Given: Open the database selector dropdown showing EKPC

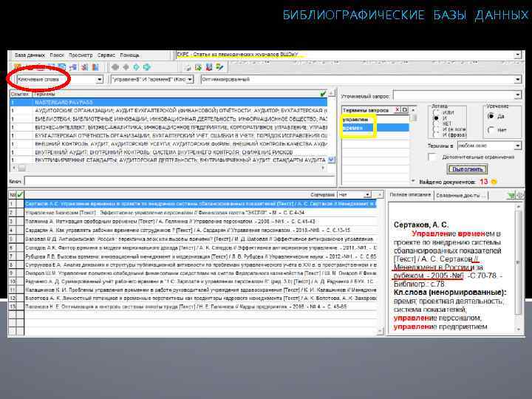Looking at the screenshot, I should pos(518,55).
